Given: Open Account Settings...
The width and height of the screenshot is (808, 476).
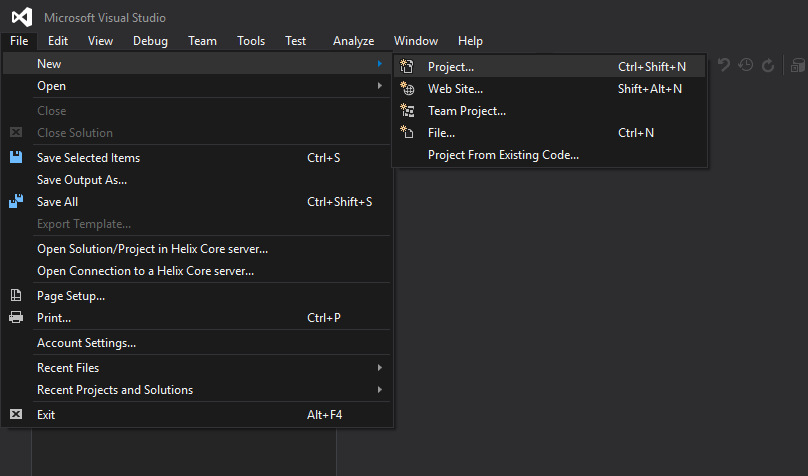Looking at the screenshot, I should point(197,342).
